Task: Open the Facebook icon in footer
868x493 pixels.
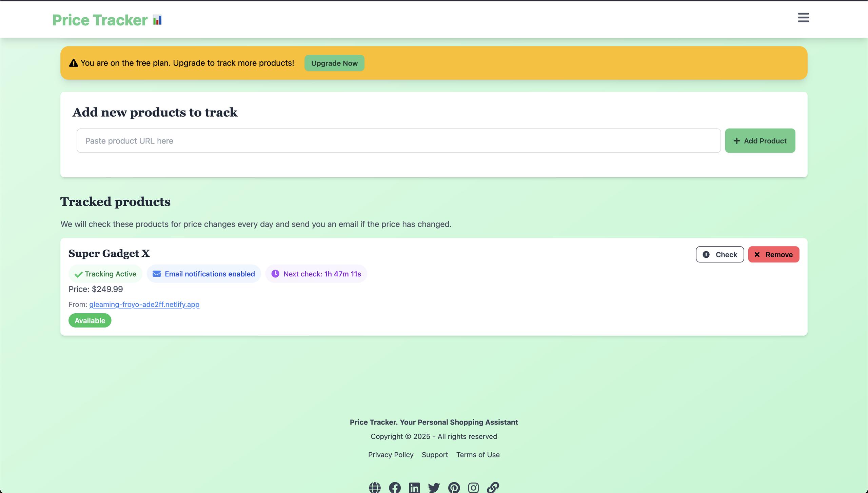Action: tap(395, 488)
